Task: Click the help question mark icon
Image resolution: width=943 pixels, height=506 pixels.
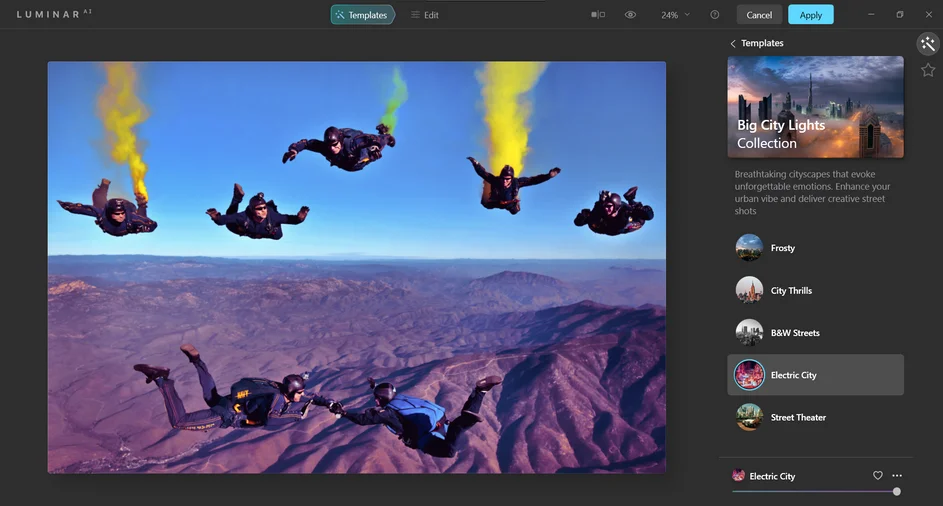Action: (714, 15)
